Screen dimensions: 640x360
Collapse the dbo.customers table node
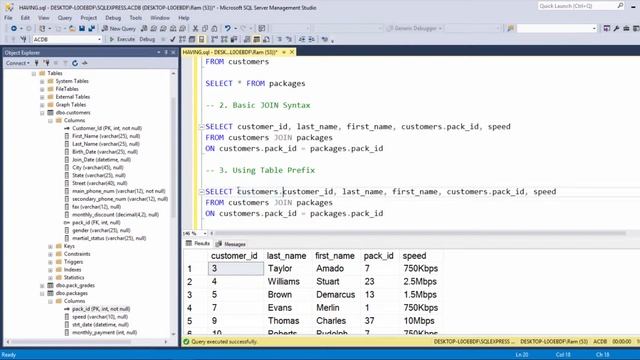point(42,113)
